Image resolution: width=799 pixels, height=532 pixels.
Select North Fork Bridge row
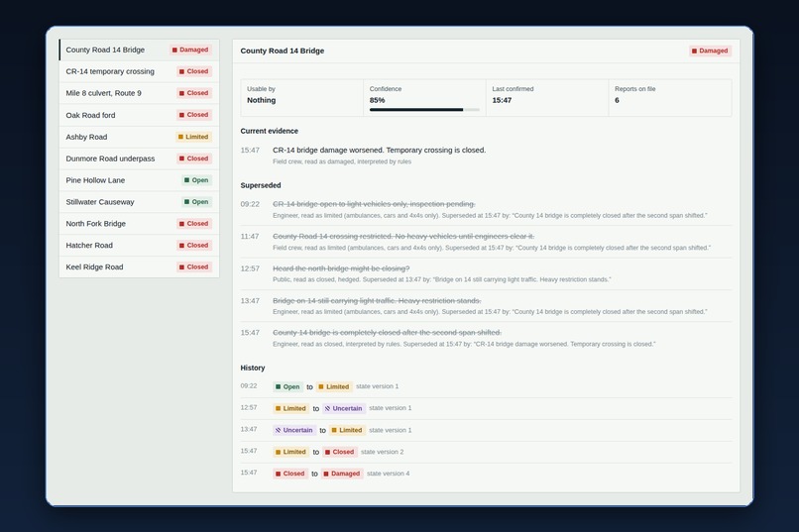click(139, 224)
